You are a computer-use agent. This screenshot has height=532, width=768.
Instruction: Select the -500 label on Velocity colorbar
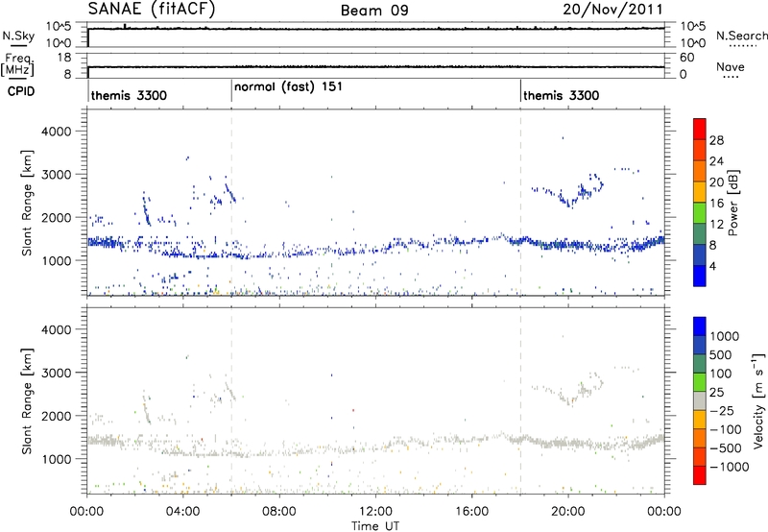(x=726, y=448)
